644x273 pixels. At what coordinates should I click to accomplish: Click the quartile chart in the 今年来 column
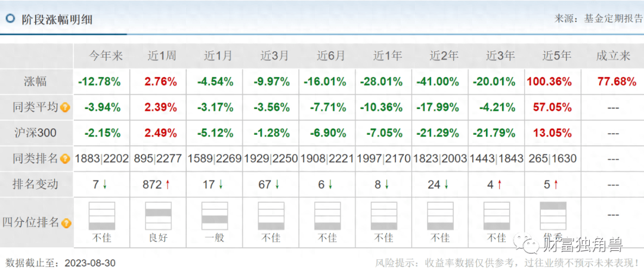(102, 216)
